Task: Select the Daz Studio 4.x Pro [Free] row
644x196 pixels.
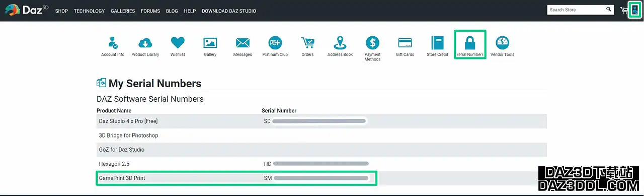Action: 321,121
